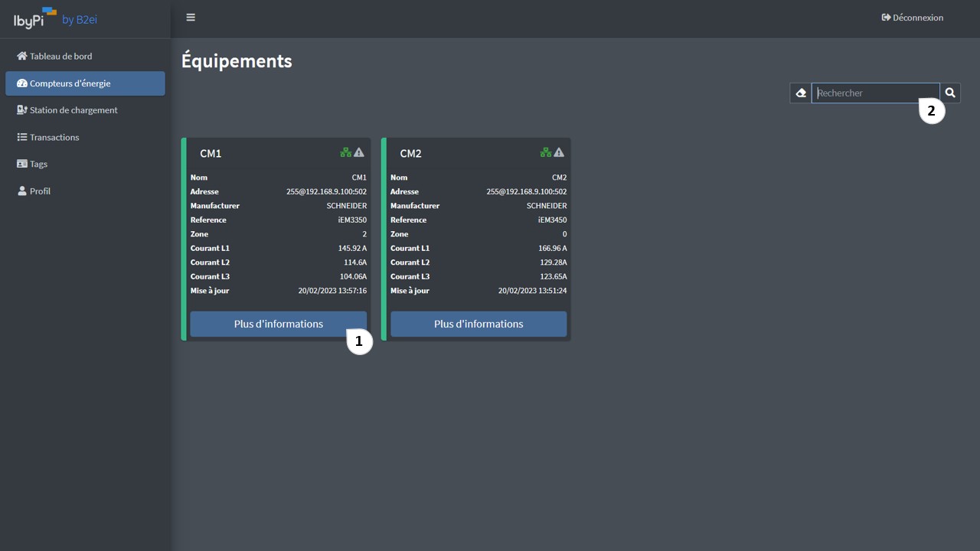Click Plus d'informations on CM1 card

279,324
